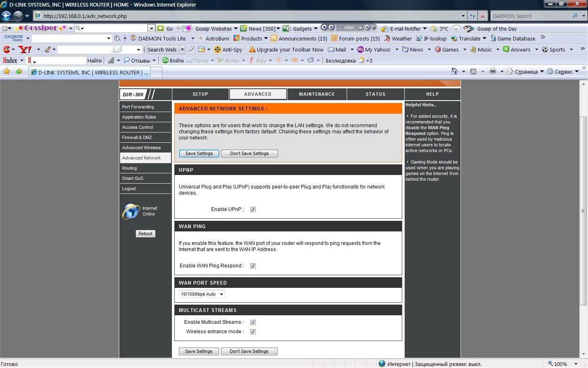
Task: Open Port Forwarding in the sidebar
Action: point(145,107)
